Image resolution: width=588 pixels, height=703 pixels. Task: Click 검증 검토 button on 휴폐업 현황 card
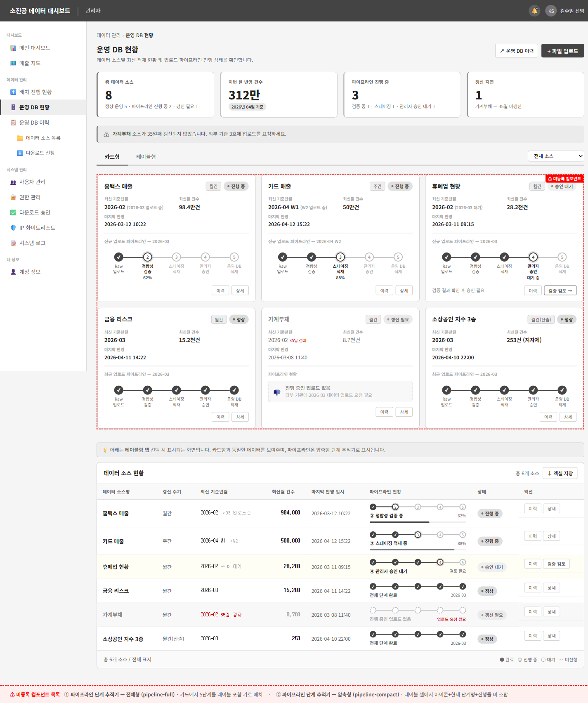point(560,290)
